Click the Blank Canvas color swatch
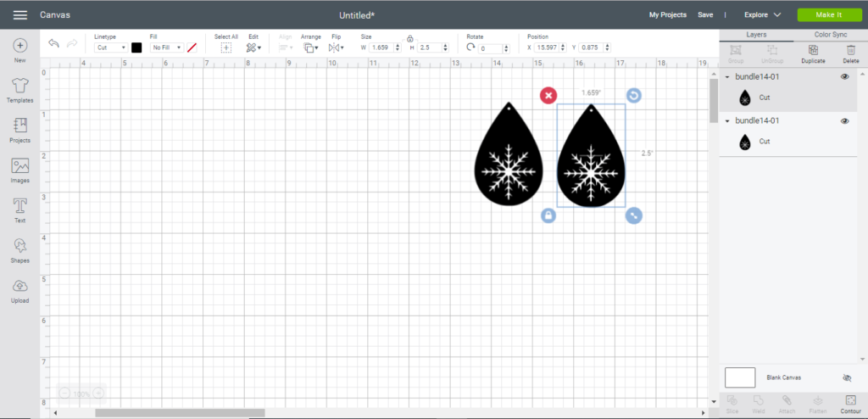The width and height of the screenshot is (868, 419). (x=740, y=377)
